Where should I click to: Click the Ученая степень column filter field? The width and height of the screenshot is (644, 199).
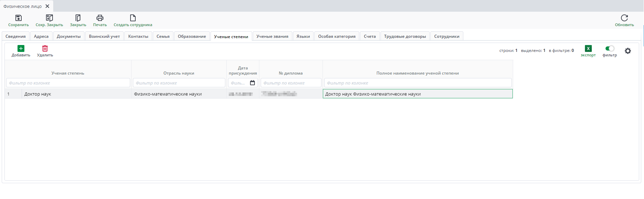pyautogui.click(x=68, y=83)
